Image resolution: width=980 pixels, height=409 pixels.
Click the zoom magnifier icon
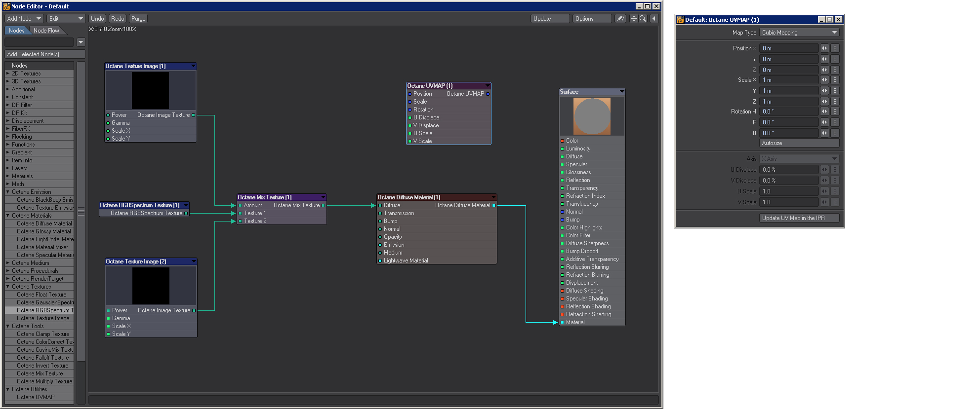(x=643, y=19)
